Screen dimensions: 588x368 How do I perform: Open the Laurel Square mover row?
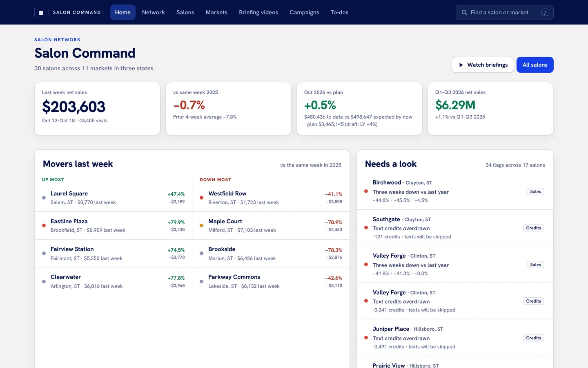tap(114, 198)
